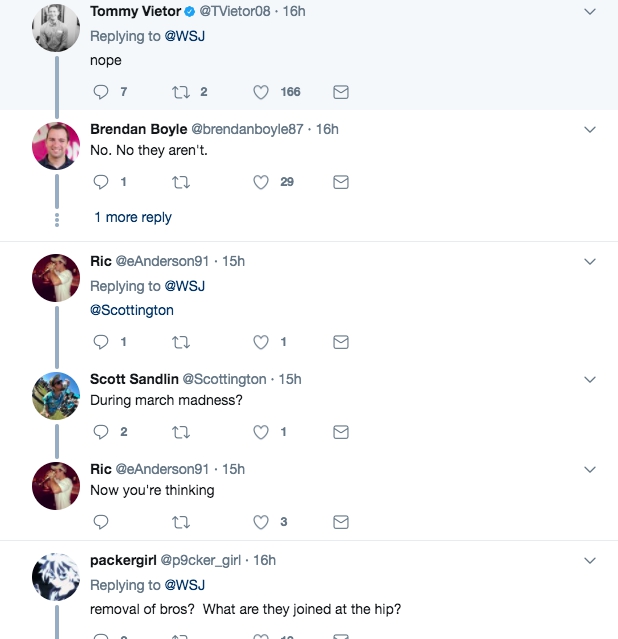The width and height of the screenshot is (618, 639).
Task: Retweet Brendan Boyle's "No they aren't" tweet
Action: coord(181,182)
